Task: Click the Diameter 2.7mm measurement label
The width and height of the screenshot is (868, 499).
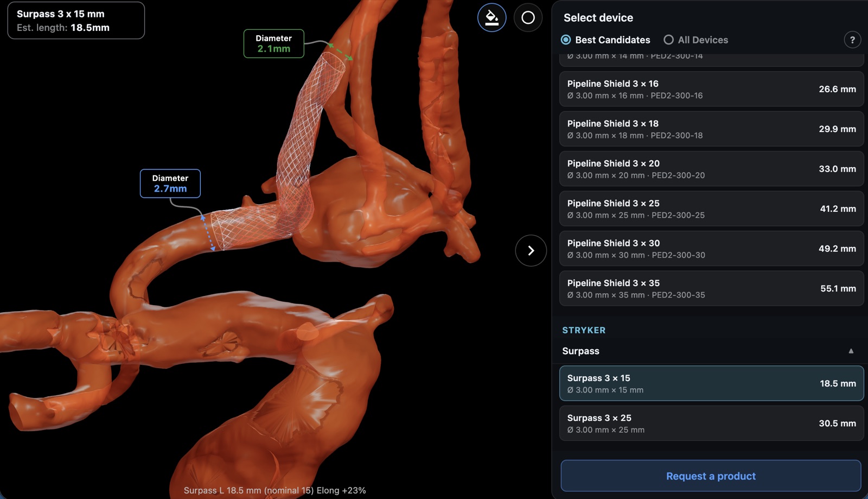Action: (170, 184)
